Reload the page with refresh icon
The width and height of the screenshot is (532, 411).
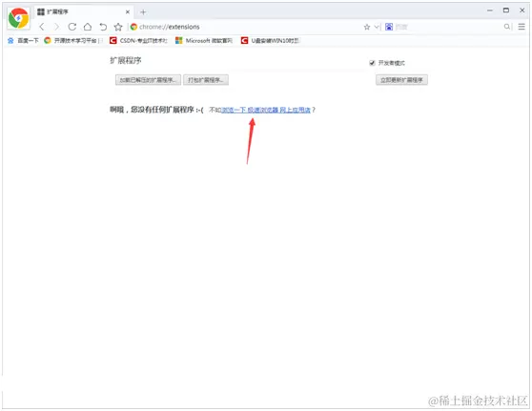(72, 27)
